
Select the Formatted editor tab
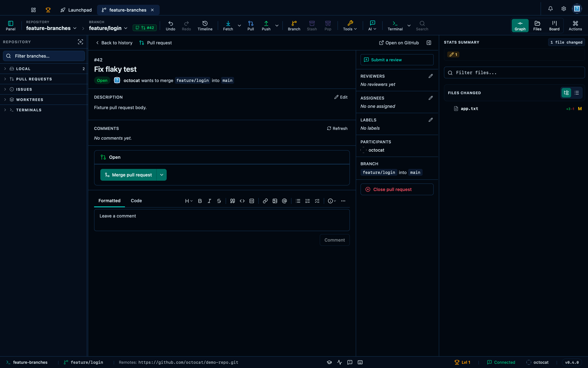[x=109, y=201]
